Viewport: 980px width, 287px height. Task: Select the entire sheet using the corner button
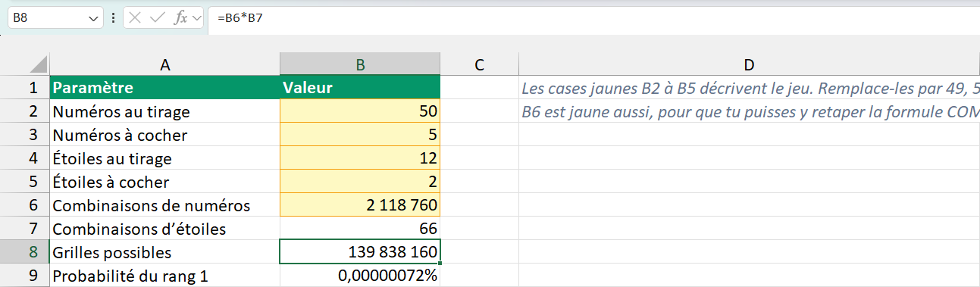(25, 64)
